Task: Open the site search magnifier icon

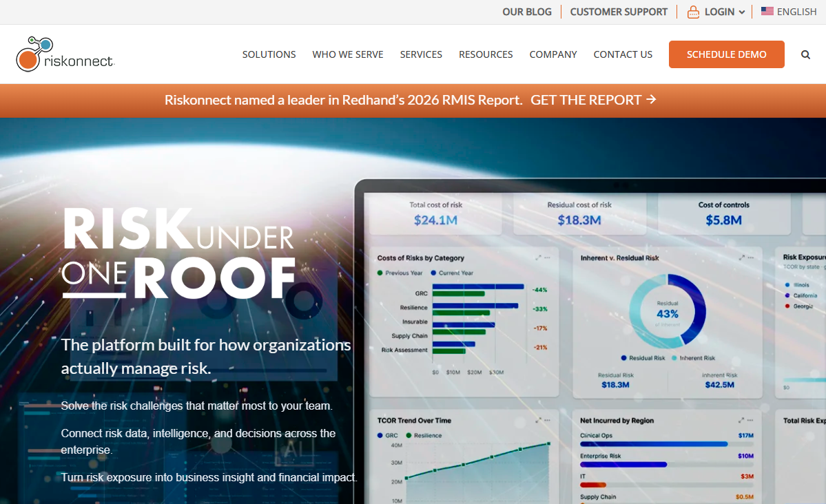Action: click(805, 55)
